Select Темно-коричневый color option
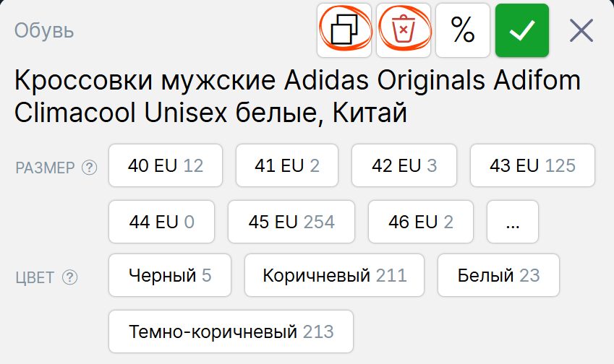 point(231,331)
